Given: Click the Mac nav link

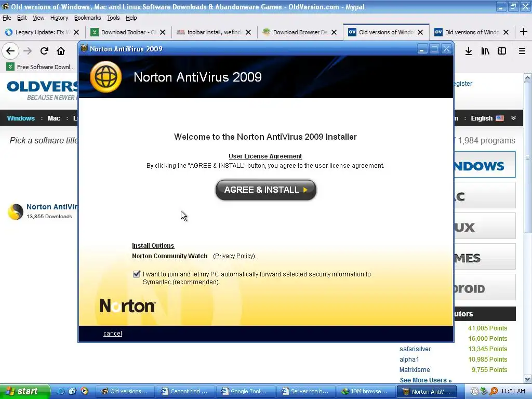Looking at the screenshot, I should click(x=54, y=118).
